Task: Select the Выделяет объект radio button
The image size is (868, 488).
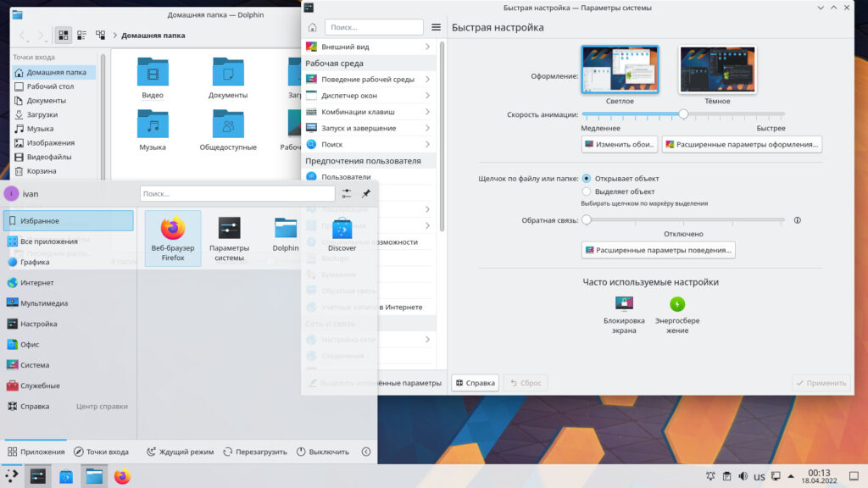Action: click(x=587, y=191)
